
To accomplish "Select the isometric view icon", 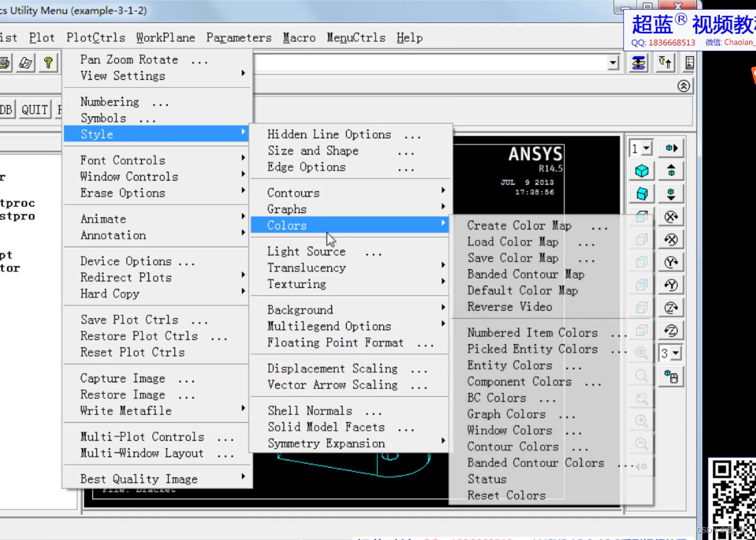I will (x=641, y=171).
